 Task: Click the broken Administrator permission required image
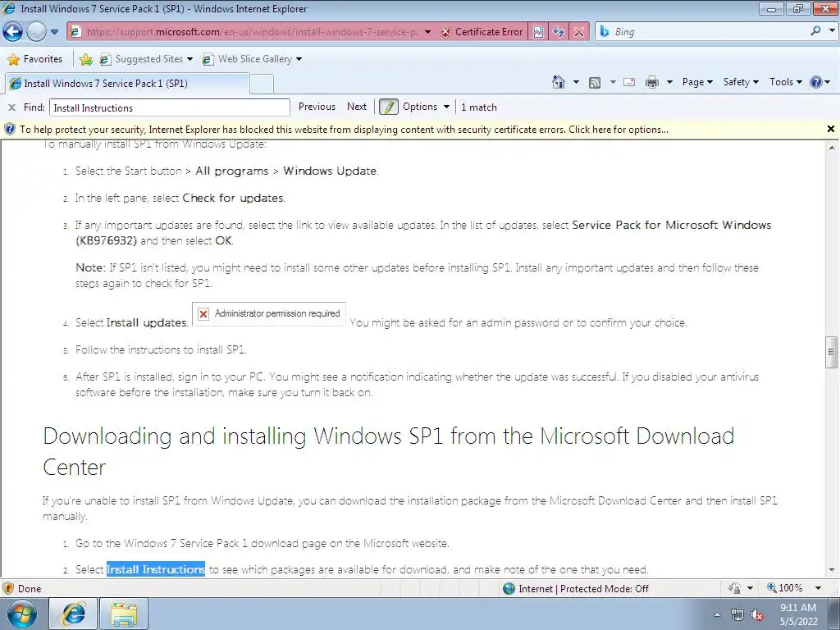click(x=269, y=314)
